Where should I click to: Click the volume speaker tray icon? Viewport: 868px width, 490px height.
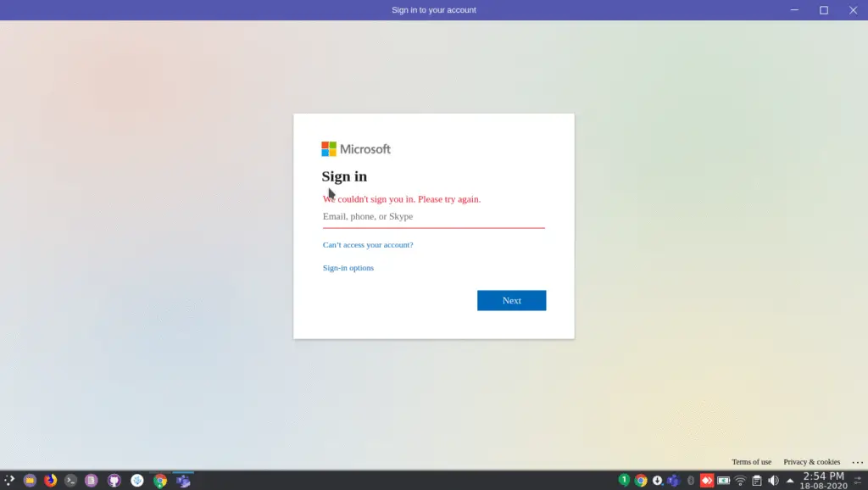[773, 481]
